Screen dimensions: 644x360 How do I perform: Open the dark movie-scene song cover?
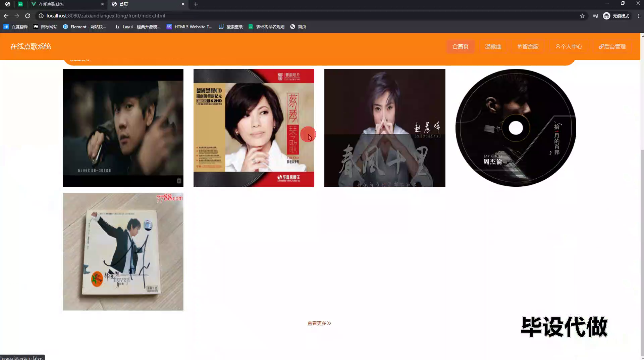pyautogui.click(x=123, y=128)
